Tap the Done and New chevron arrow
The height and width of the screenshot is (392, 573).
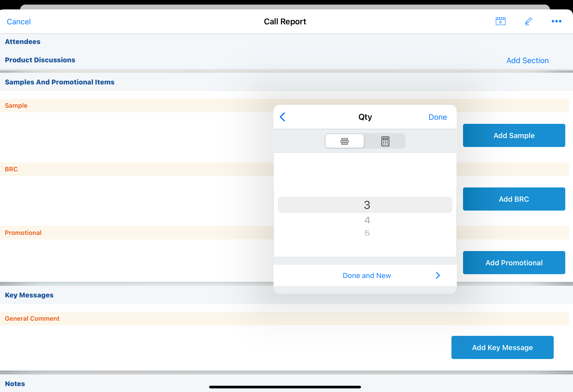(438, 275)
